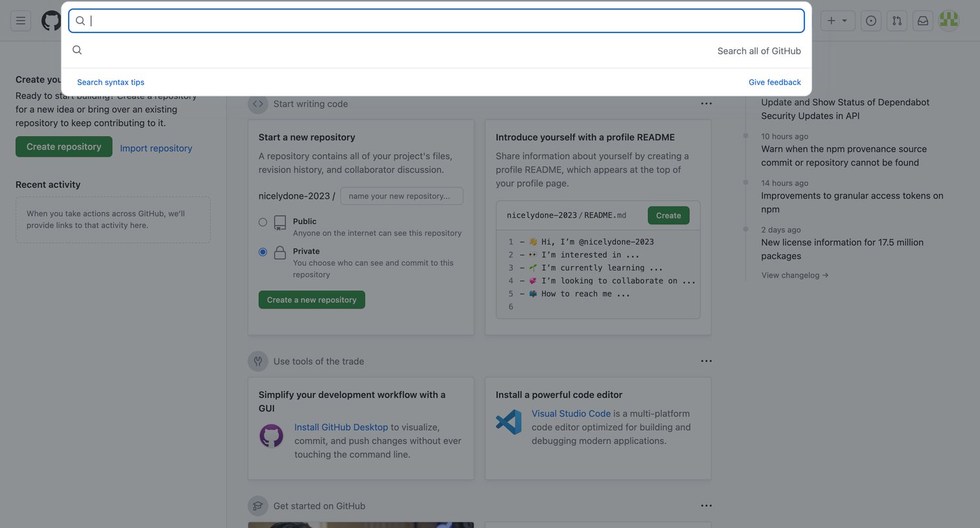Open the plus create-new dropdown
980x528 pixels.
[837, 21]
